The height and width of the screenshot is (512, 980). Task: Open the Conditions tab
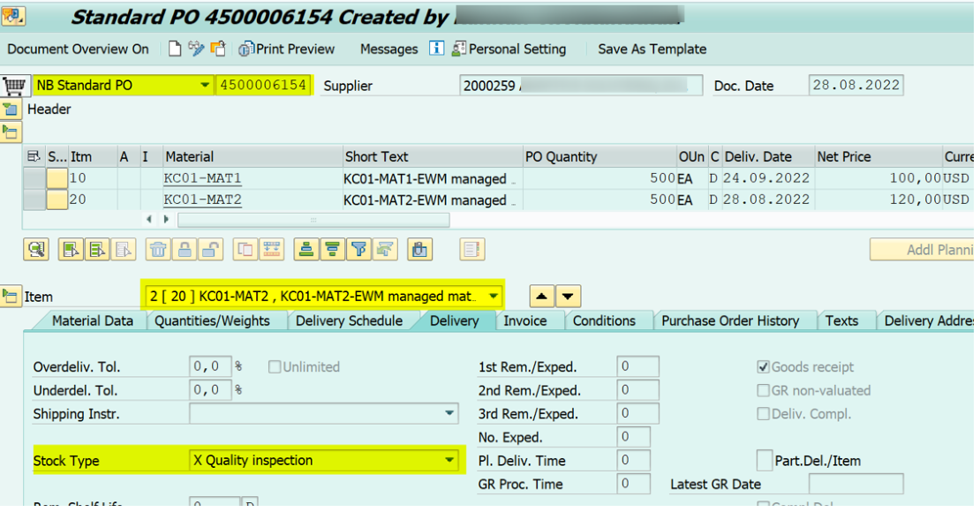point(604,321)
